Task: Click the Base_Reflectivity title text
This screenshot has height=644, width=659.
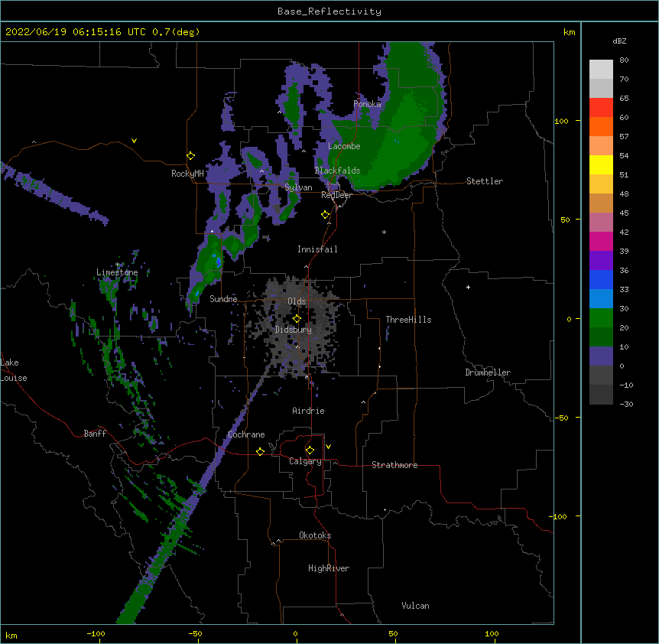Action: pos(329,11)
